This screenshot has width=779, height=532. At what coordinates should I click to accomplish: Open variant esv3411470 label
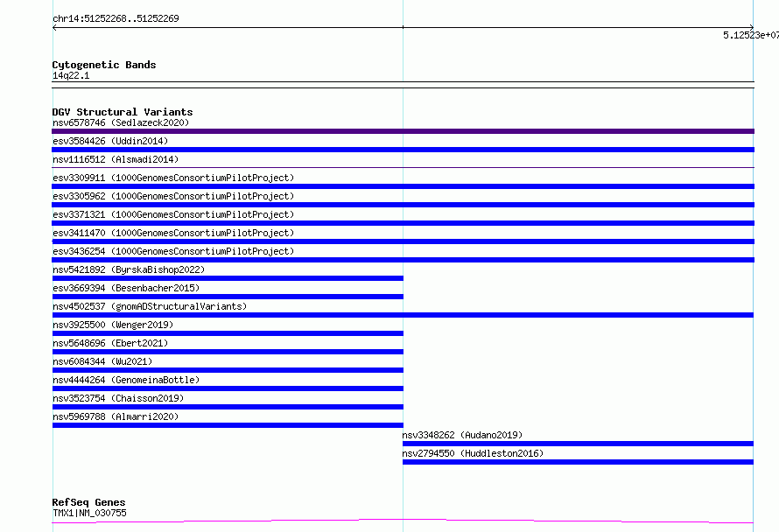pyautogui.click(x=173, y=233)
